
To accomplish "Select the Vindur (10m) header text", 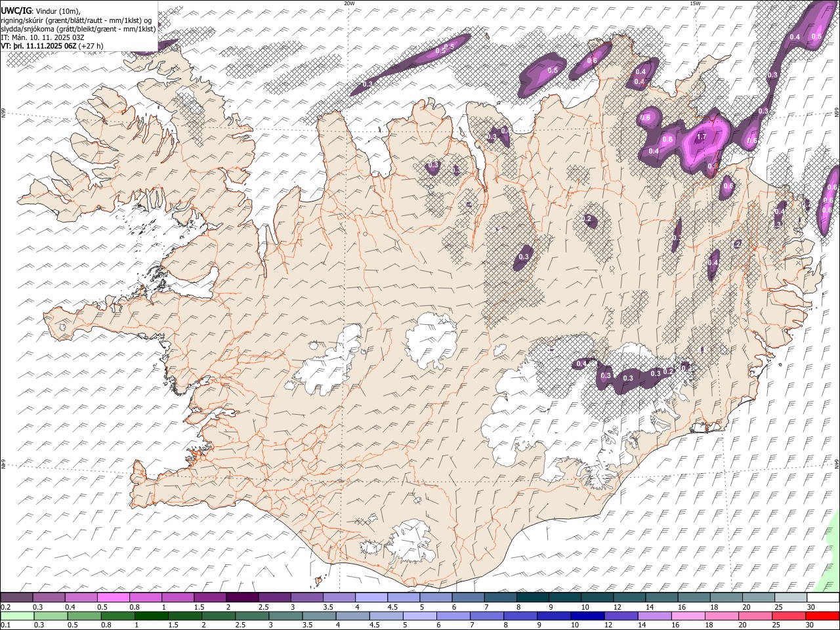I will 58,12.
